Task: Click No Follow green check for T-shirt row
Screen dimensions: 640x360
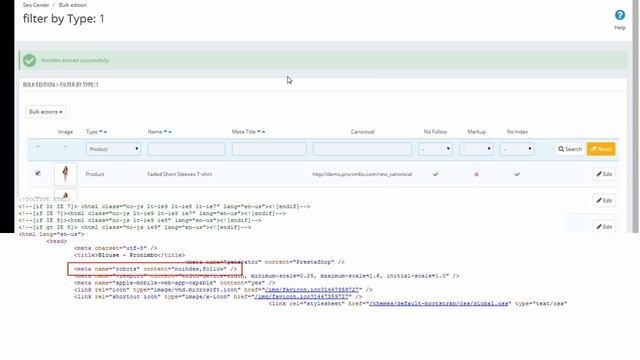Action: pyautogui.click(x=436, y=174)
